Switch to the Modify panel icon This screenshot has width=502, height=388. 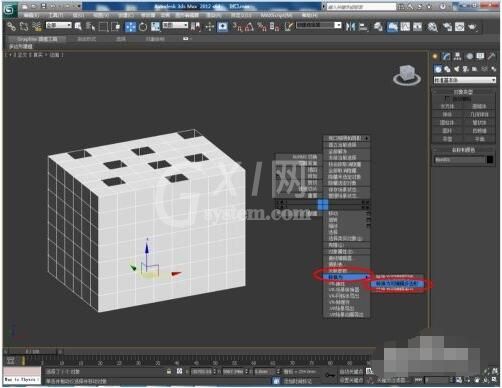[446, 56]
